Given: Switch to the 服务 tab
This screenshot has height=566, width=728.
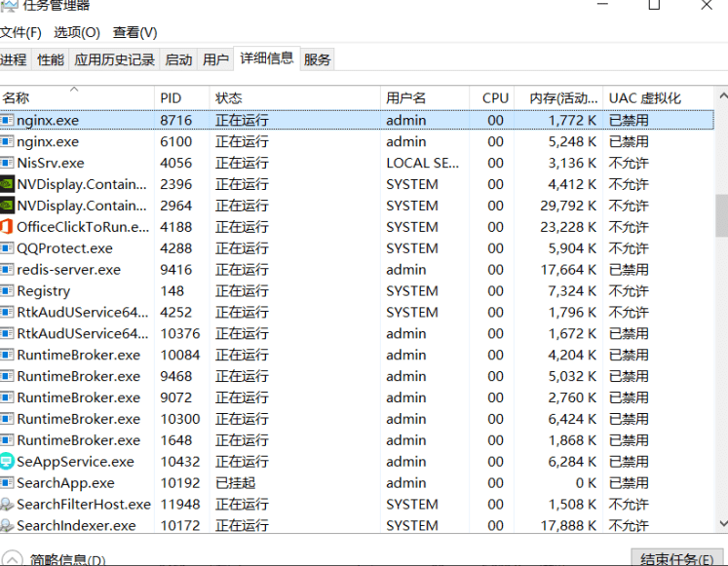Looking at the screenshot, I should pyautogui.click(x=318, y=59).
